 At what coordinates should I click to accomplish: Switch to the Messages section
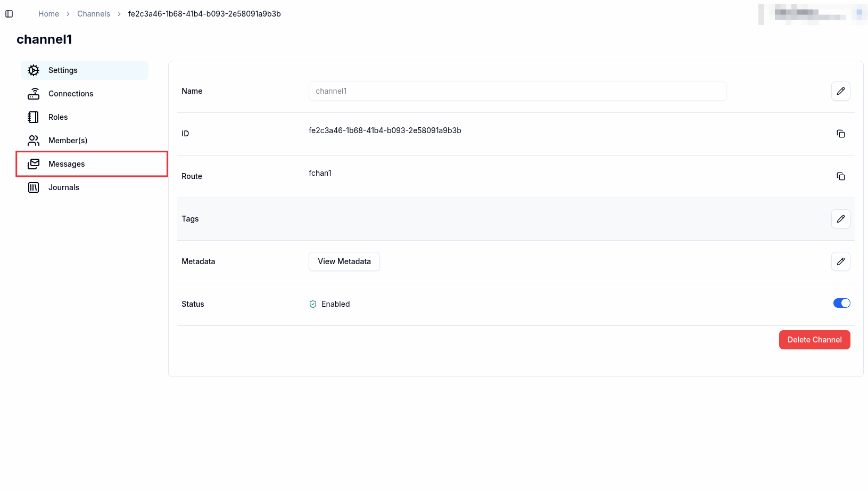click(67, 164)
